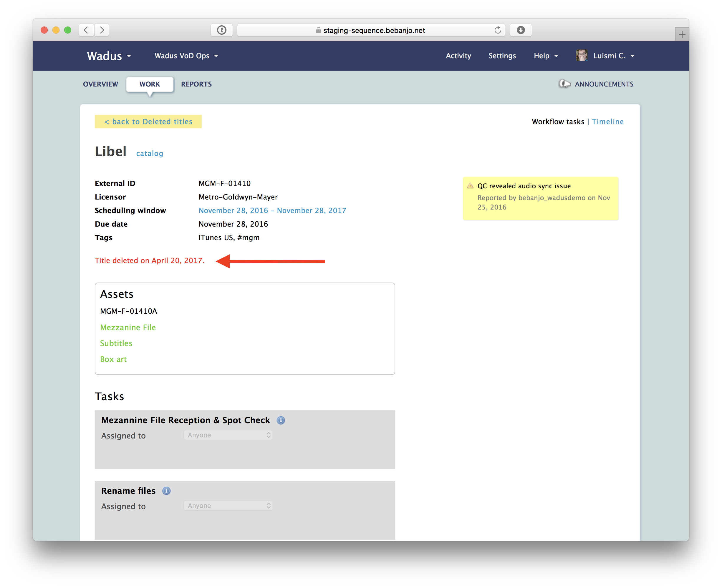Open the downloads icon in toolbar
Screen dimensions: 722x588
[520, 30]
